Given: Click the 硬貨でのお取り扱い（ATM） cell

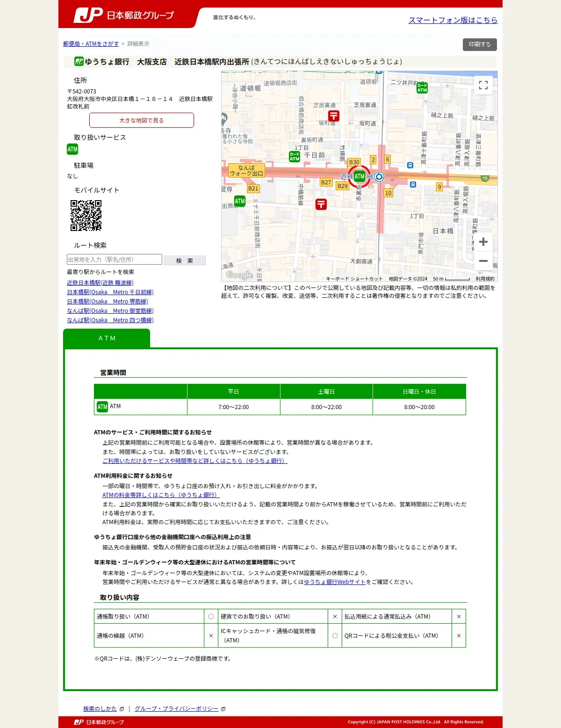Looking at the screenshot, I should click(273, 617).
